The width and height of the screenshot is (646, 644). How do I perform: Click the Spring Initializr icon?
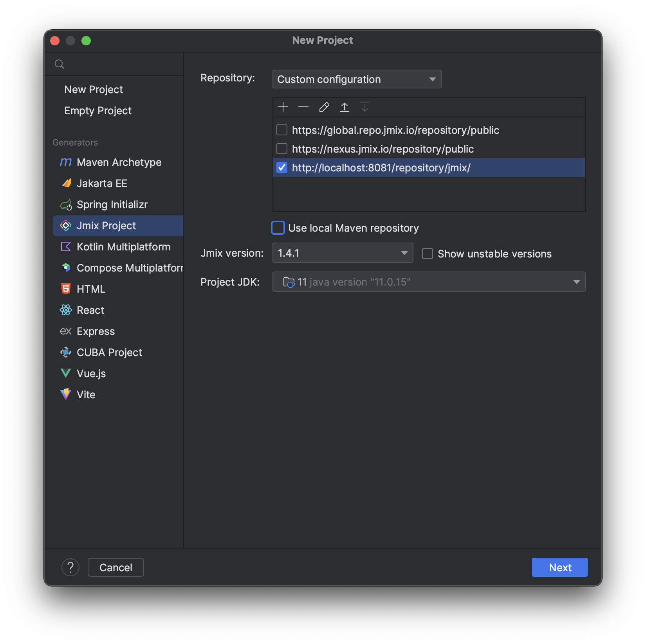(x=66, y=204)
